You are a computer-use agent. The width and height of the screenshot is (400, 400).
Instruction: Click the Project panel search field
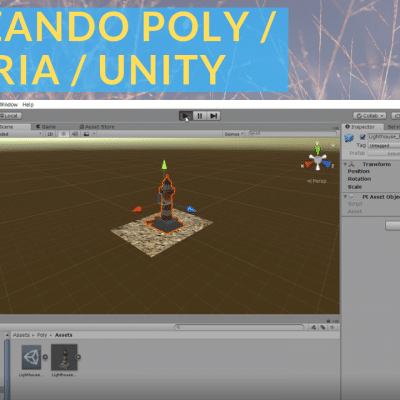(x=239, y=327)
